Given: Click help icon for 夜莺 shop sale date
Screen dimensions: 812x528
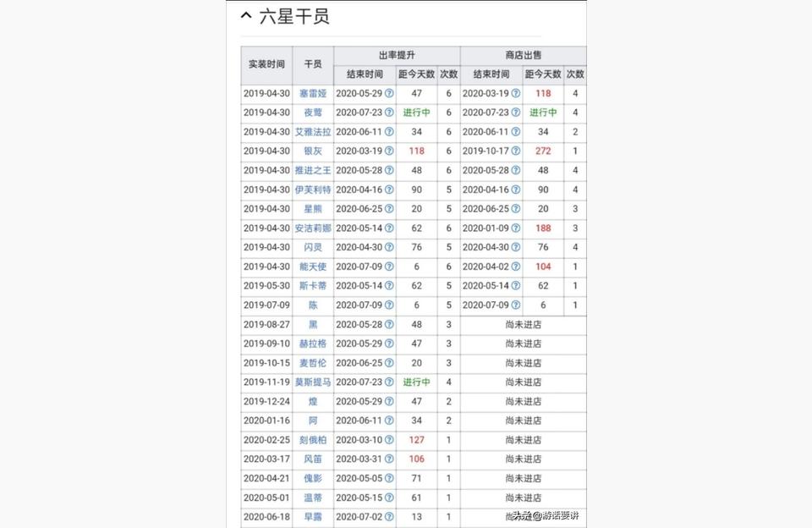Looking at the screenshot, I should [516, 113].
